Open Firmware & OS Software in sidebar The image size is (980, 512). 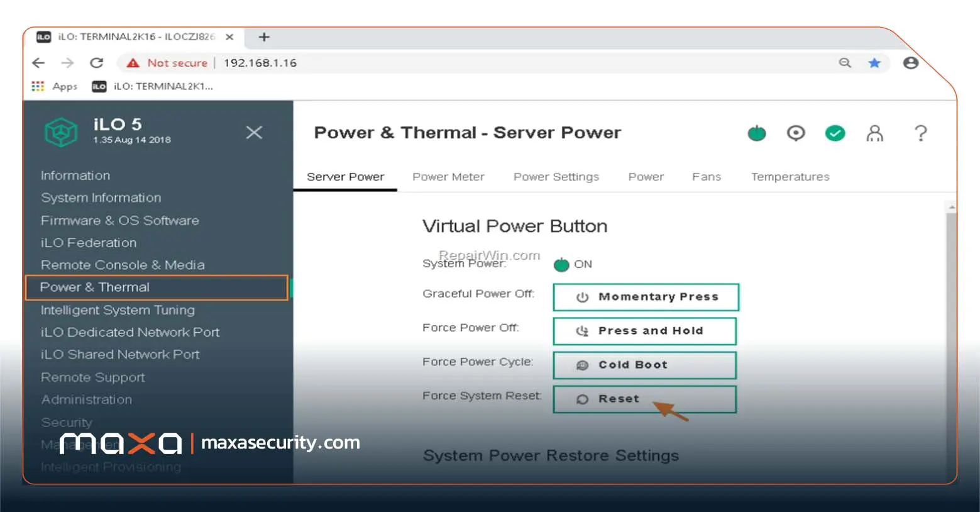click(120, 220)
